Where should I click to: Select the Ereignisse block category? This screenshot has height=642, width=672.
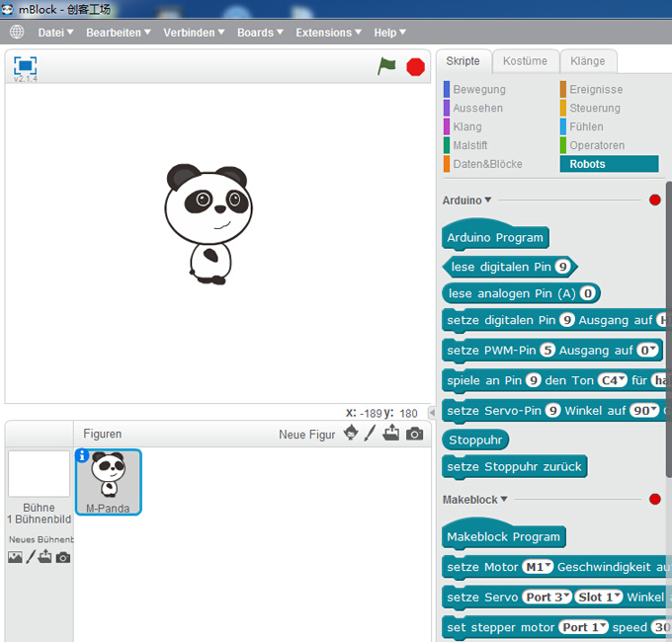(x=596, y=90)
